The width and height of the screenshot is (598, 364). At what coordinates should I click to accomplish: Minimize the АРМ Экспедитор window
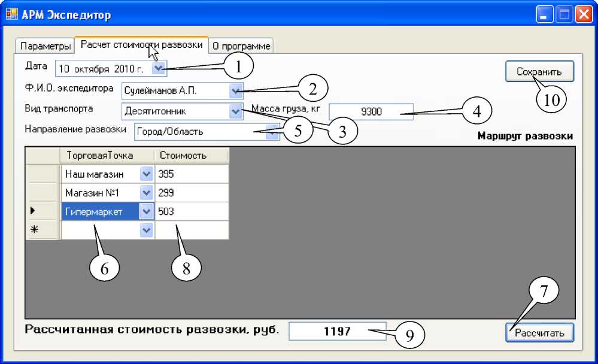click(544, 14)
